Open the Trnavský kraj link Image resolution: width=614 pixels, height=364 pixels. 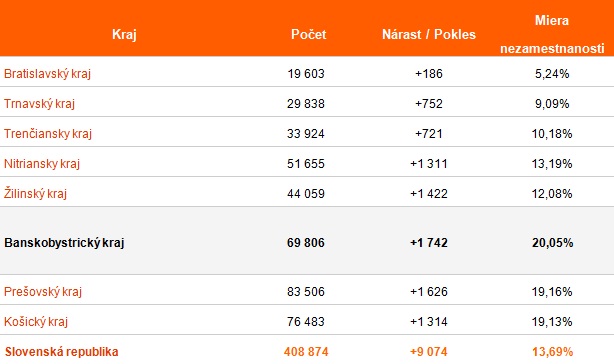click(39, 104)
